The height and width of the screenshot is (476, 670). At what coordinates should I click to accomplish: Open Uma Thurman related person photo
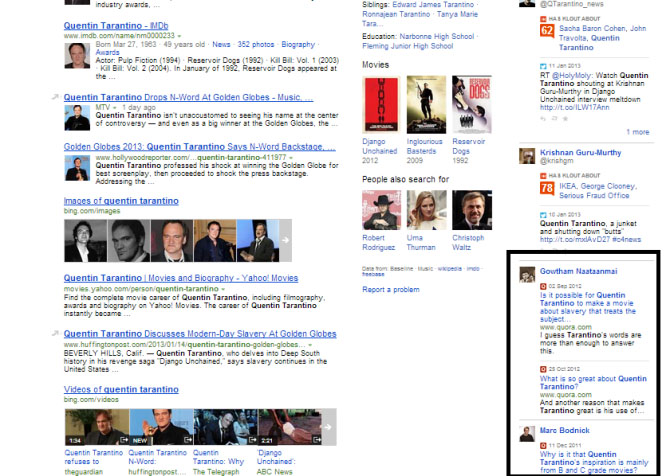point(426,210)
